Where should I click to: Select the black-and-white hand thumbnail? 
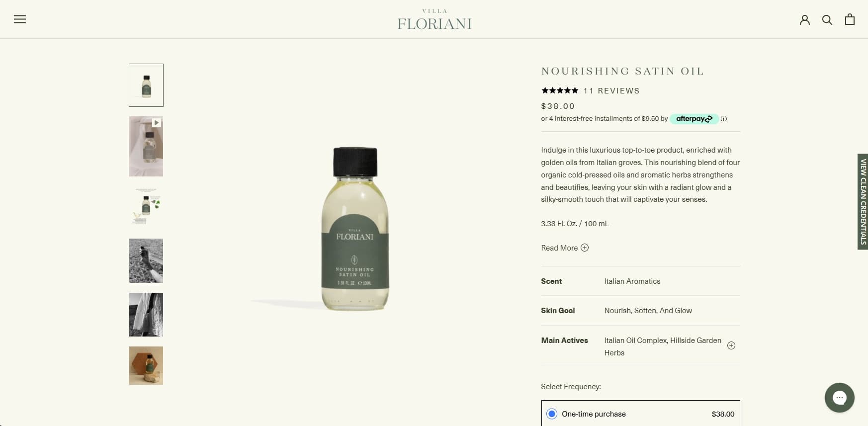(146, 260)
